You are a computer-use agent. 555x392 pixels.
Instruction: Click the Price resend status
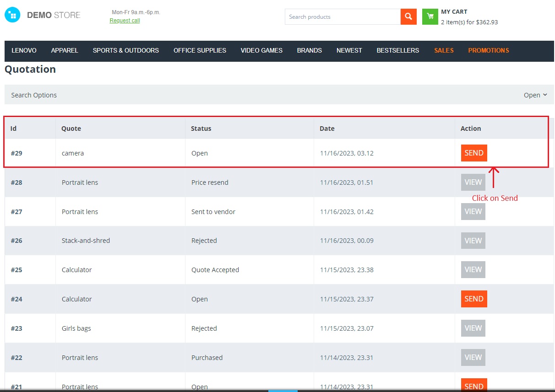(210, 183)
